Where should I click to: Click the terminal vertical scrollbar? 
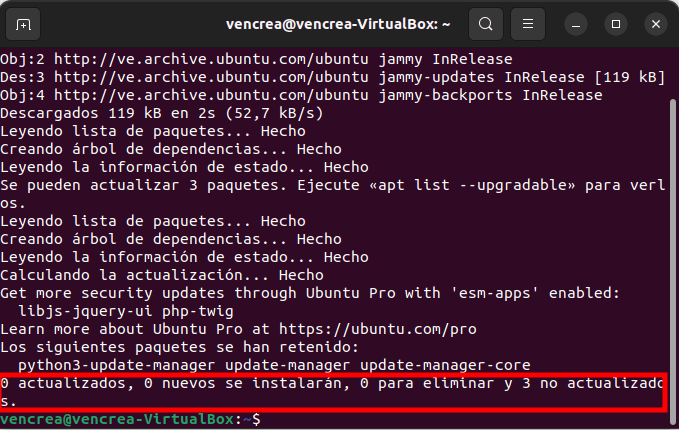point(673,260)
